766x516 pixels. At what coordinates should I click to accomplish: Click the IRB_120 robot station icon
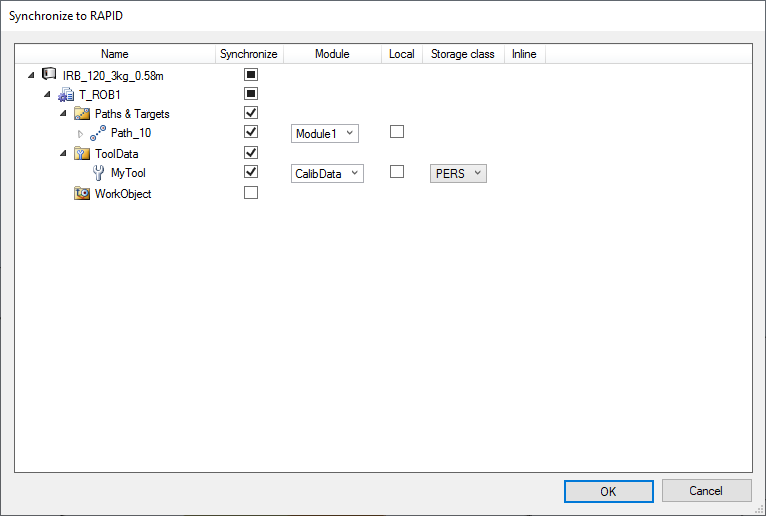[49, 74]
